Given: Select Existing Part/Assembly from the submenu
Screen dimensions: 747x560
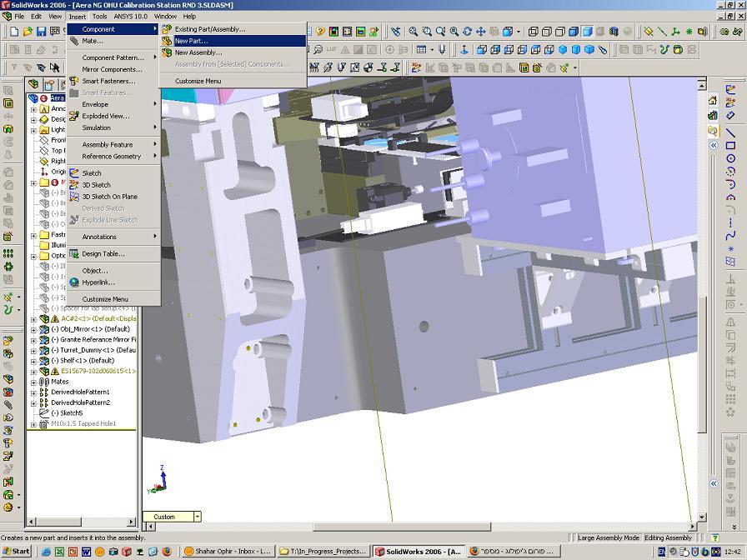Looking at the screenshot, I should pos(209,29).
